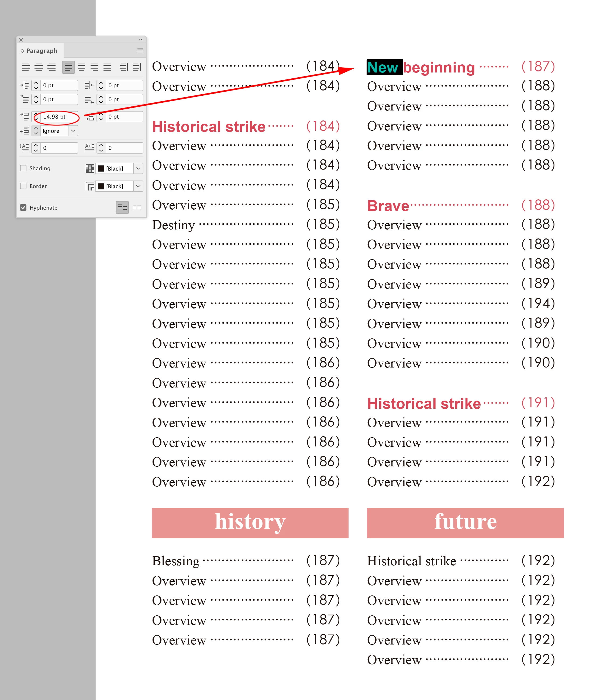Image resolution: width=593 pixels, height=700 pixels.
Task: Click the Shading overprint grid icon
Action: (x=90, y=168)
